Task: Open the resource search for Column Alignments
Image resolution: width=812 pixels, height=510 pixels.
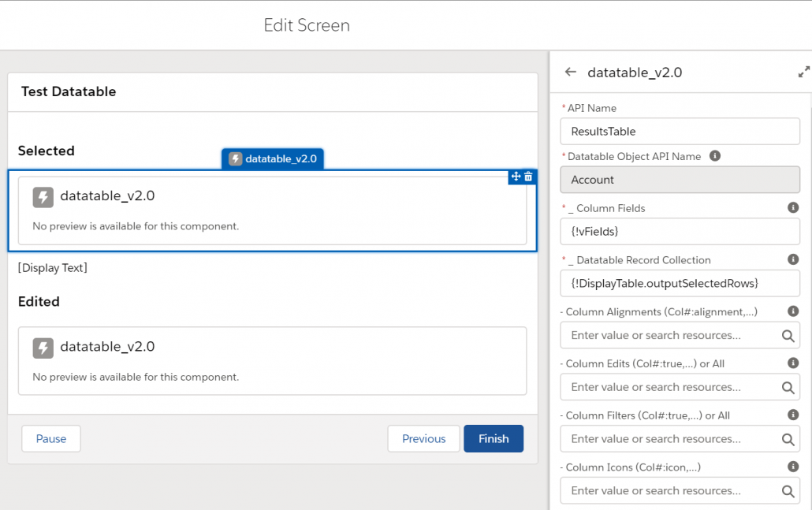Action: pos(787,335)
